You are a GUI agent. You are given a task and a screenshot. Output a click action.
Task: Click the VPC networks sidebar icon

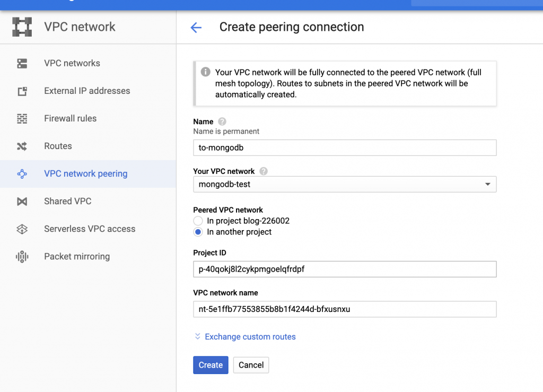pyautogui.click(x=22, y=63)
